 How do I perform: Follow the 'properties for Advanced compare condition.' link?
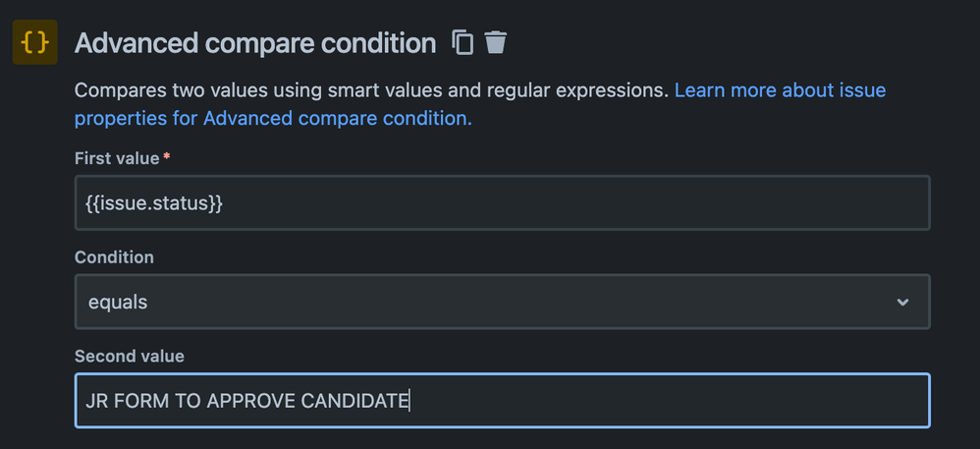273,118
